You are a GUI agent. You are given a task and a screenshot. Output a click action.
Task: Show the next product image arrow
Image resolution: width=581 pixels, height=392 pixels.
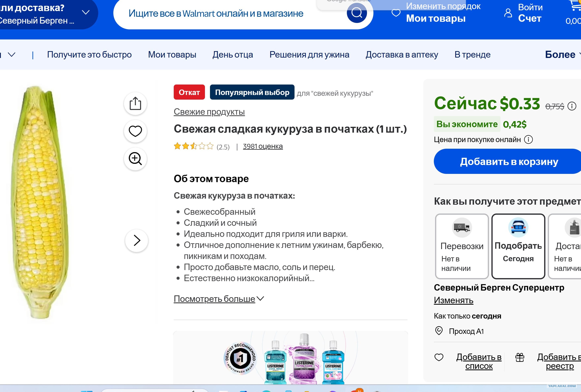point(136,241)
